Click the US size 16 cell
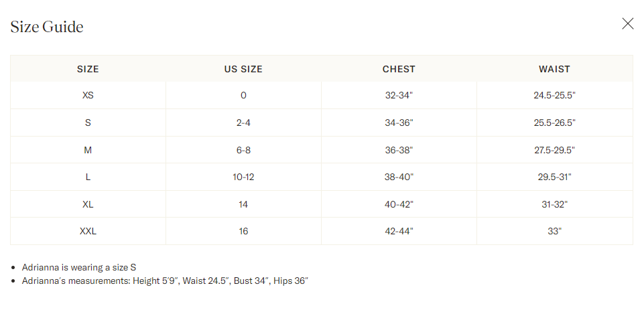Screen dimensions: 644x312 pyautogui.click(x=243, y=232)
